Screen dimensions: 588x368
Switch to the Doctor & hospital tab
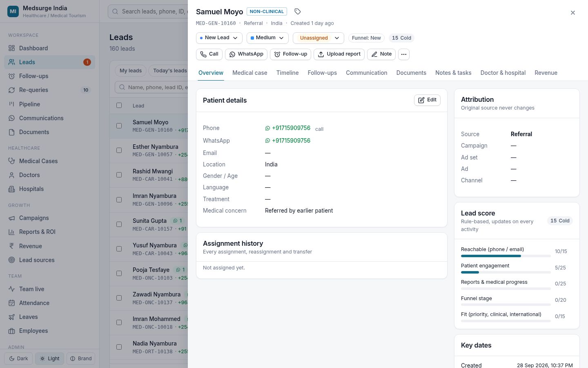503,73
